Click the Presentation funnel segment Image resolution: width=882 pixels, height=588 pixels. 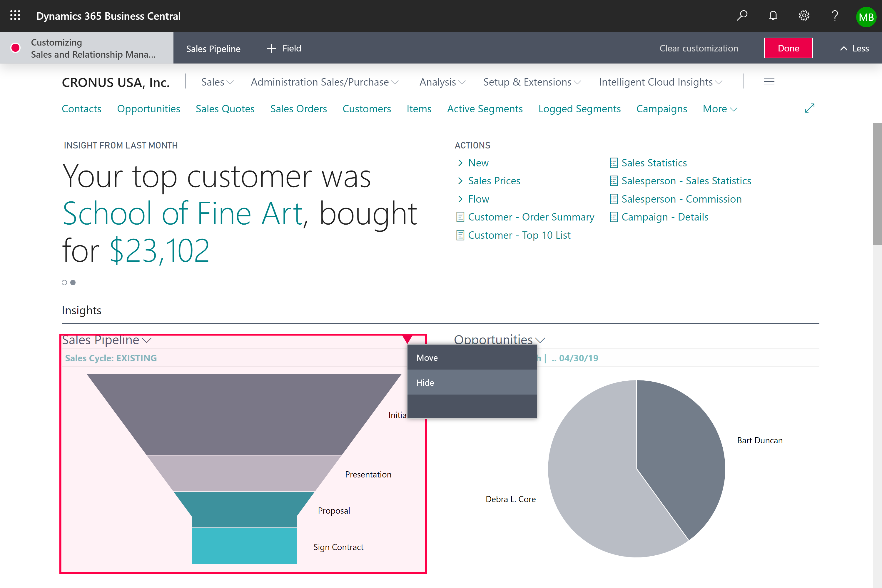point(244,473)
